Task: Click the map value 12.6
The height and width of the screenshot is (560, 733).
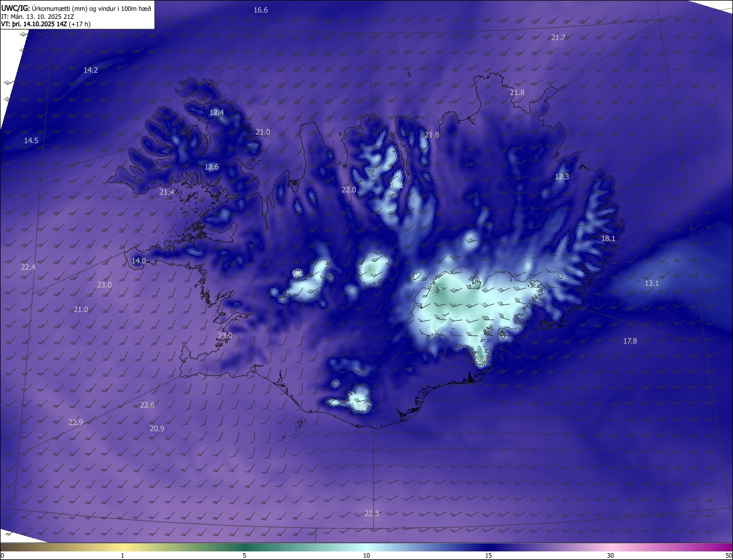Action: (211, 167)
